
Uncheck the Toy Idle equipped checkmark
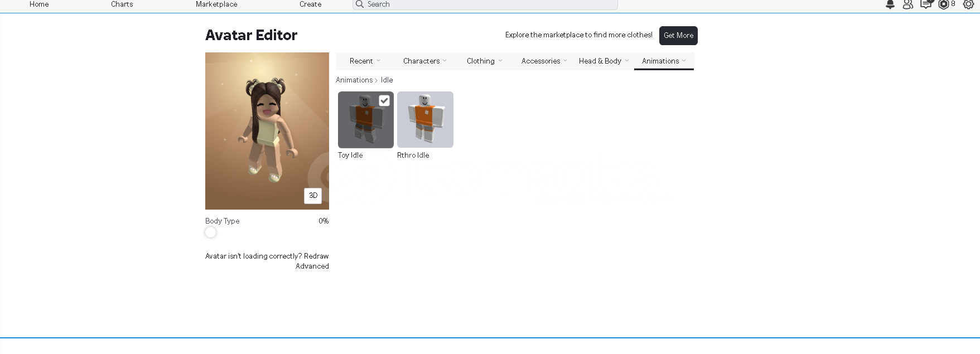click(384, 100)
